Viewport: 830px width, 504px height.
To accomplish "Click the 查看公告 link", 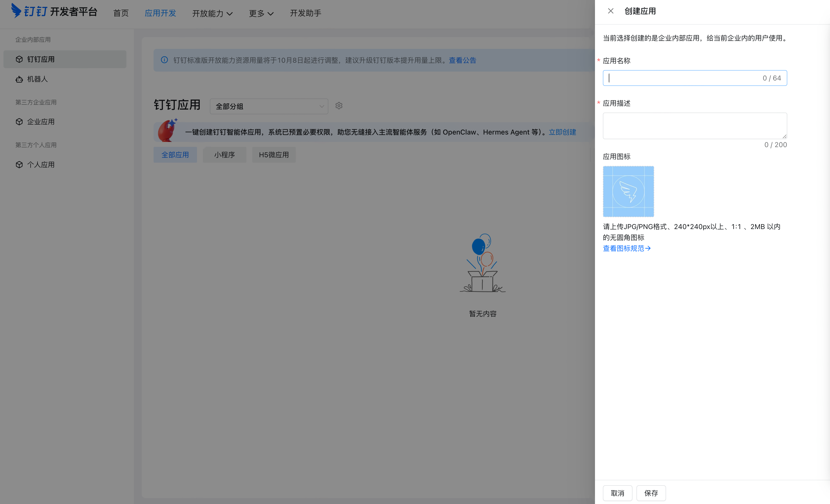I will [462, 60].
